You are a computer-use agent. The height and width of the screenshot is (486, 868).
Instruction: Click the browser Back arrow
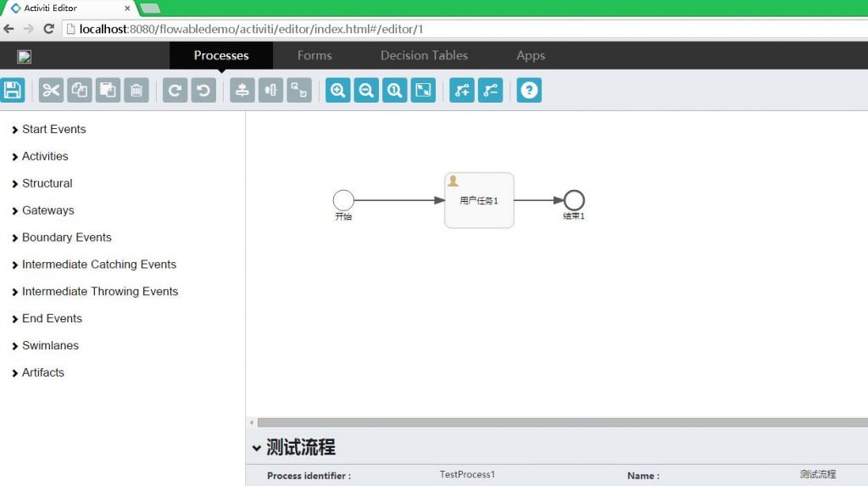point(8,29)
